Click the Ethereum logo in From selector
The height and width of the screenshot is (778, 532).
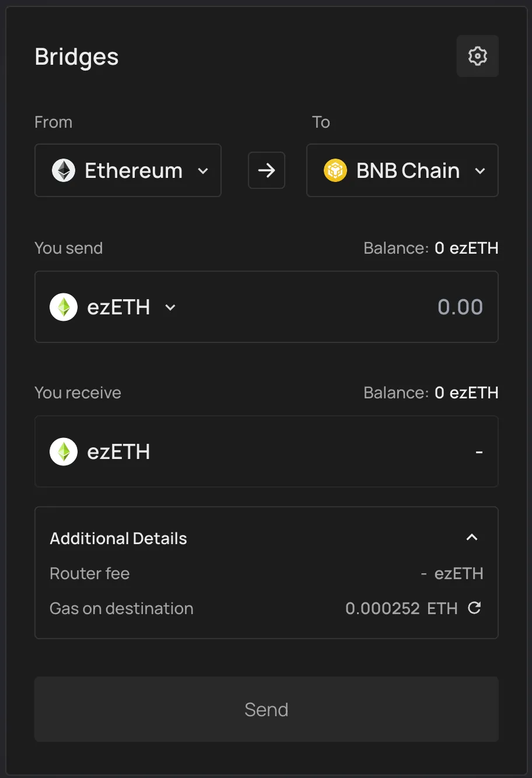click(64, 171)
